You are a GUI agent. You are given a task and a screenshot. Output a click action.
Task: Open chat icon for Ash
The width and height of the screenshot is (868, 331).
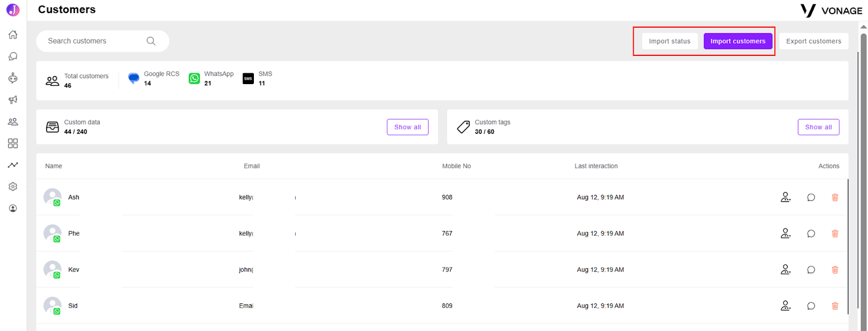click(811, 198)
